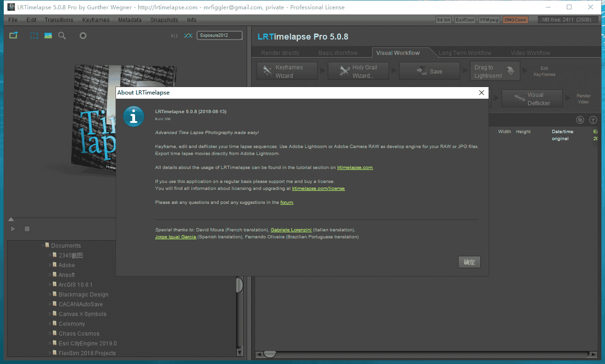Collapse the Documents folder tree node
605x364 pixels.
click(42, 245)
